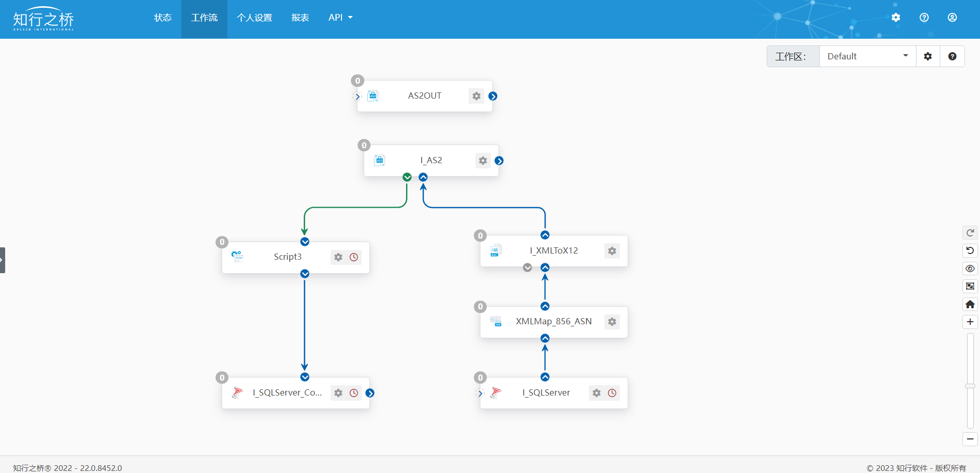
Task: Click the 知行之桥 logo
Action: click(43, 19)
